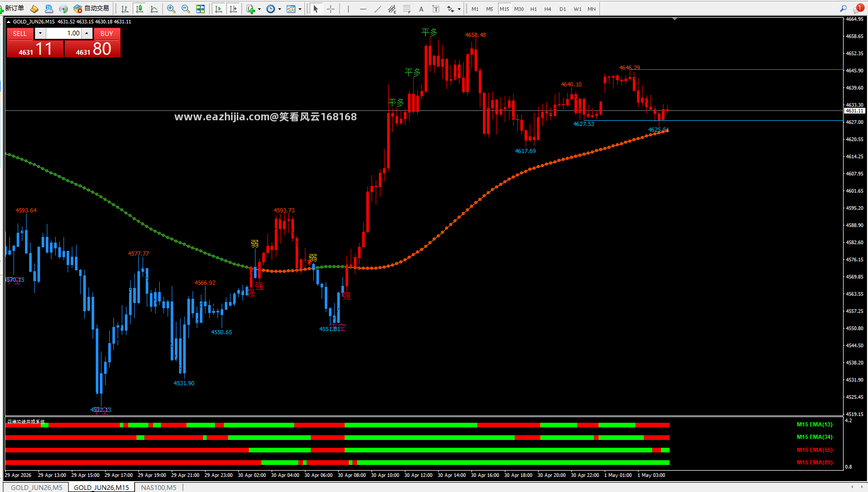
Task: Open the MetaQuotes book/editor icon
Action: (x=34, y=9)
